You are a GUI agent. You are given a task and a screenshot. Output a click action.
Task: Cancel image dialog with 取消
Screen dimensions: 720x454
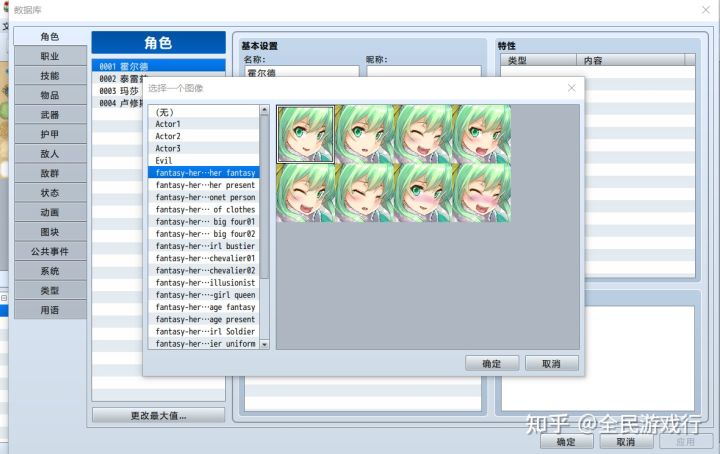(551, 364)
